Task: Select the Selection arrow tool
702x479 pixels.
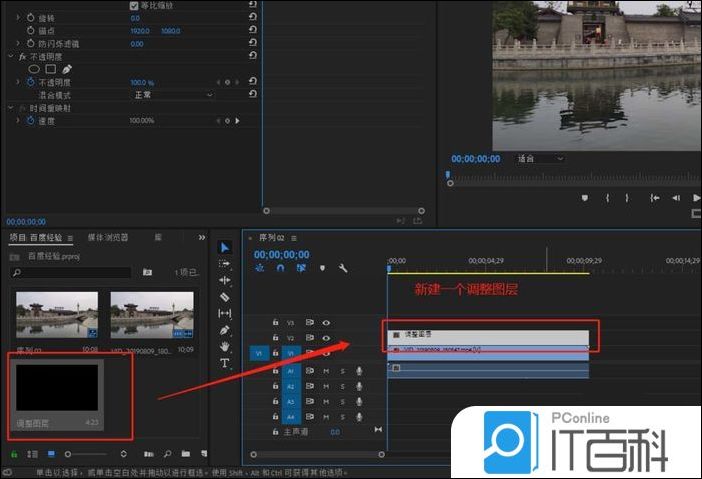Action: coord(225,247)
